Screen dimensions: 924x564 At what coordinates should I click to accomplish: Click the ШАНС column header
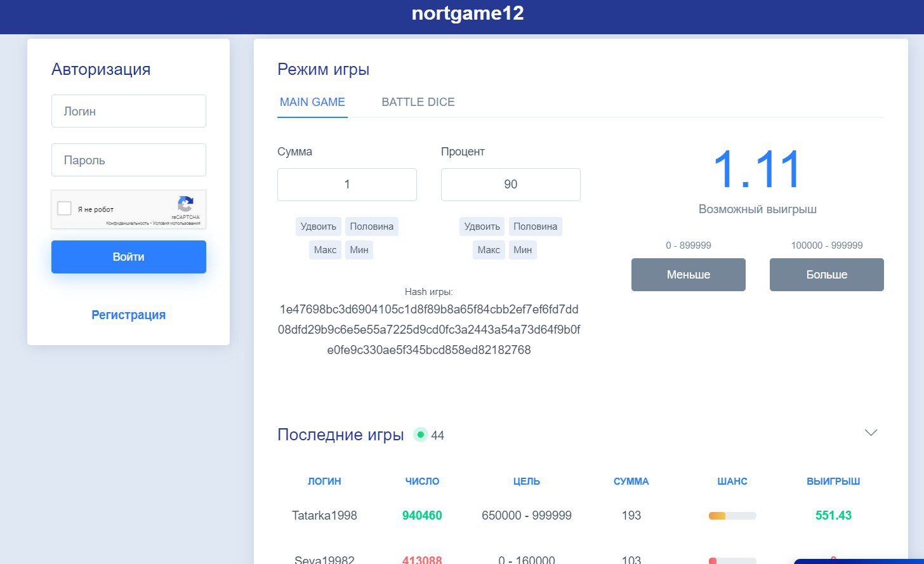(x=732, y=482)
